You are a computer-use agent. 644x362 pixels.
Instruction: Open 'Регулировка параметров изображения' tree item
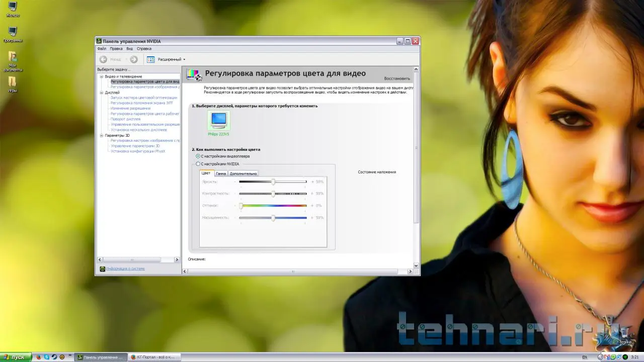145,87
